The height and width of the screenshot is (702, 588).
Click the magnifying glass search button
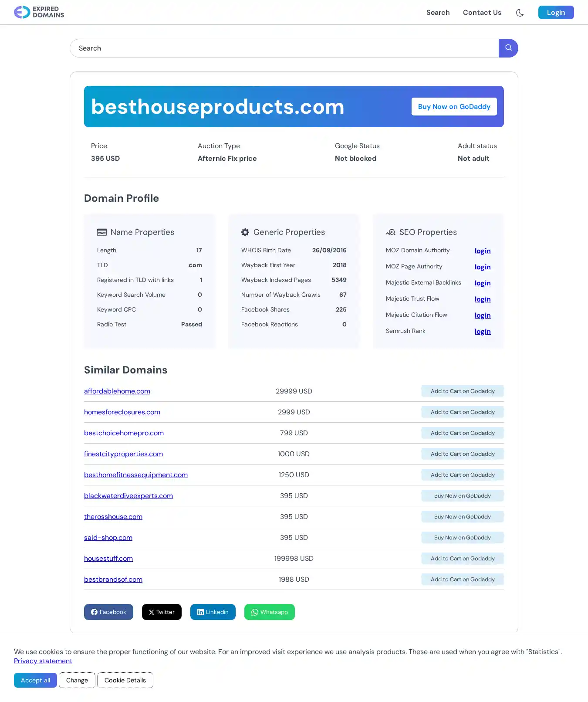[508, 48]
